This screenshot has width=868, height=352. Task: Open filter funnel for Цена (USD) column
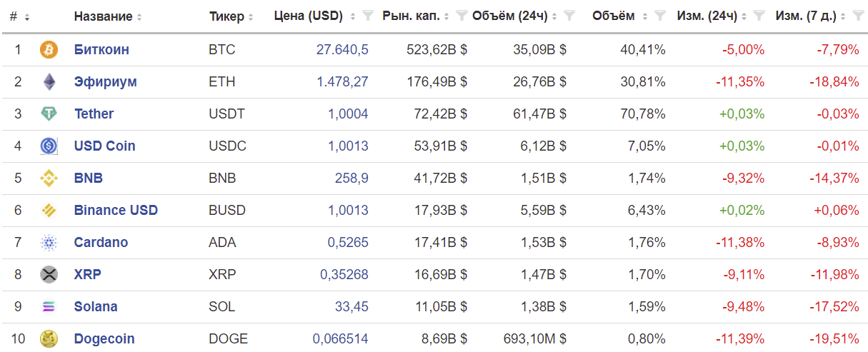click(x=367, y=16)
